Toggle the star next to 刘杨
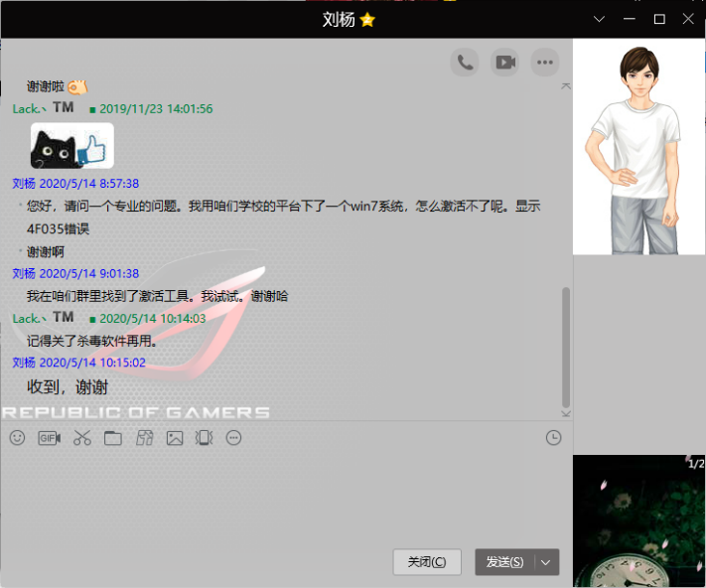This screenshot has width=706, height=588. [x=367, y=20]
